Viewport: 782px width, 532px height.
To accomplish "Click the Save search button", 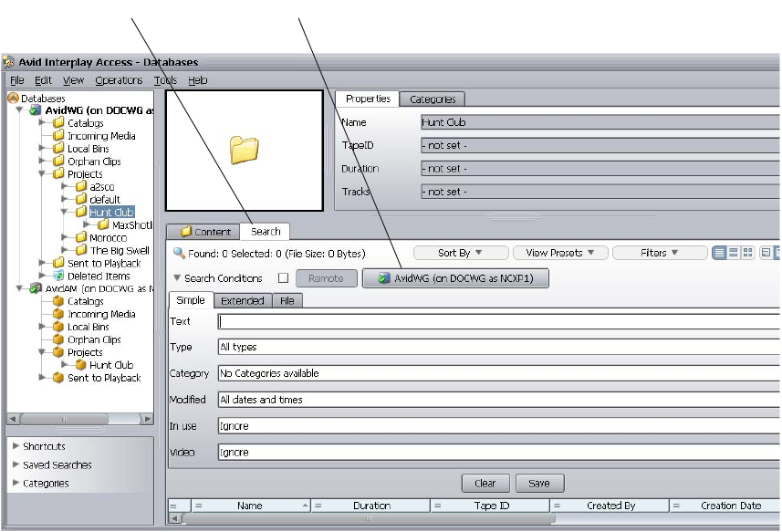I will tap(539, 483).
